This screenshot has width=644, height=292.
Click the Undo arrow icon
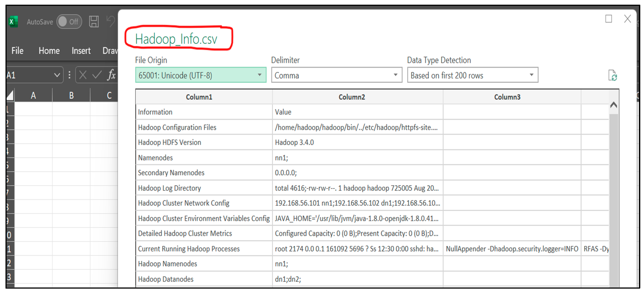click(110, 21)
